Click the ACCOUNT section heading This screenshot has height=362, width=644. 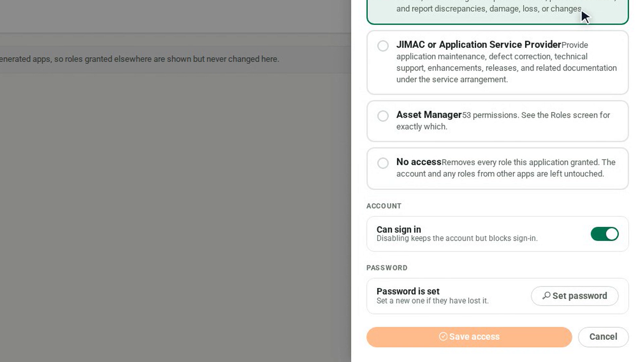[384, 206]
